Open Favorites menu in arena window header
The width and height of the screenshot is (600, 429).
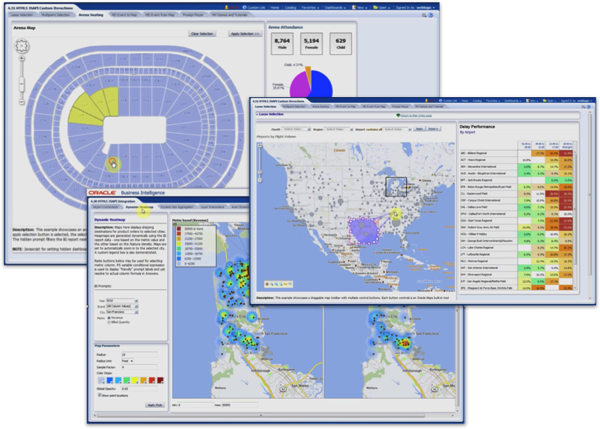[309, 7]
